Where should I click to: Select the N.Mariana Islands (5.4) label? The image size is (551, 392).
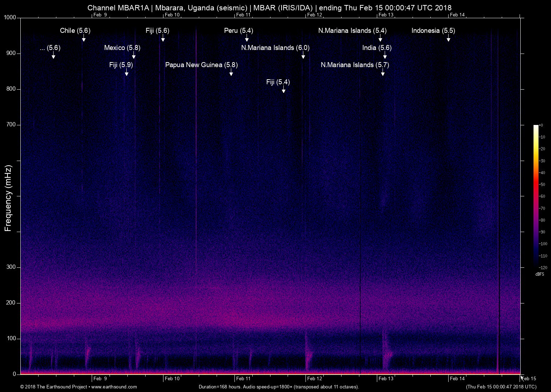coord(352,31)
